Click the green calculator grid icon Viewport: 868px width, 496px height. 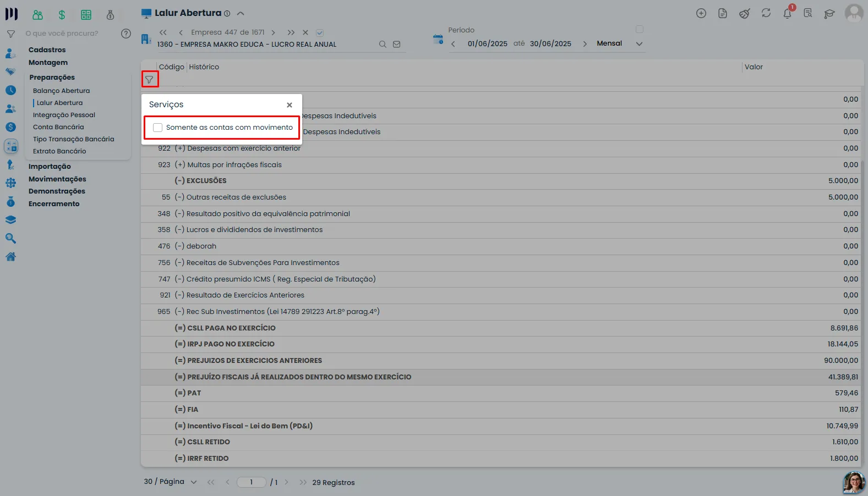coord(86,15)
